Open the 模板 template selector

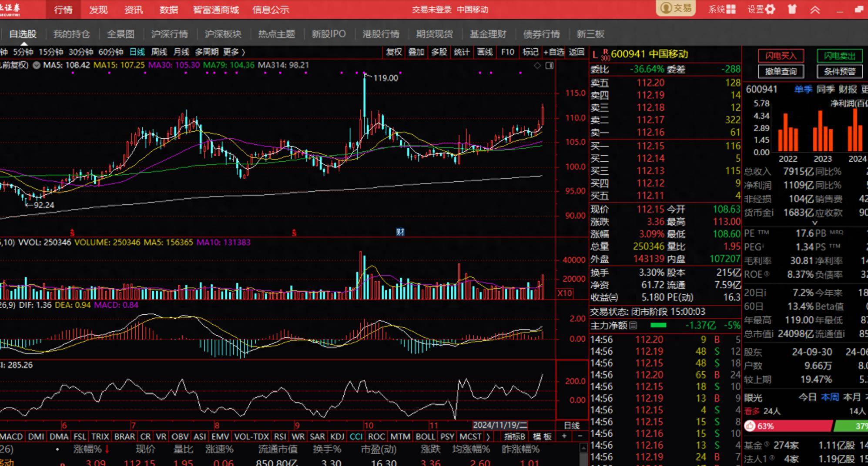point(542,436)
